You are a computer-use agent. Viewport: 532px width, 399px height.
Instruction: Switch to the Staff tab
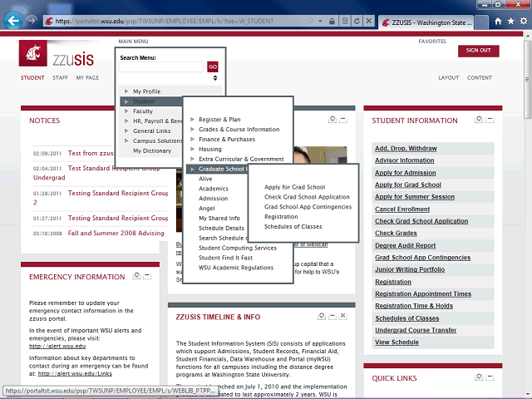point(60,77)
